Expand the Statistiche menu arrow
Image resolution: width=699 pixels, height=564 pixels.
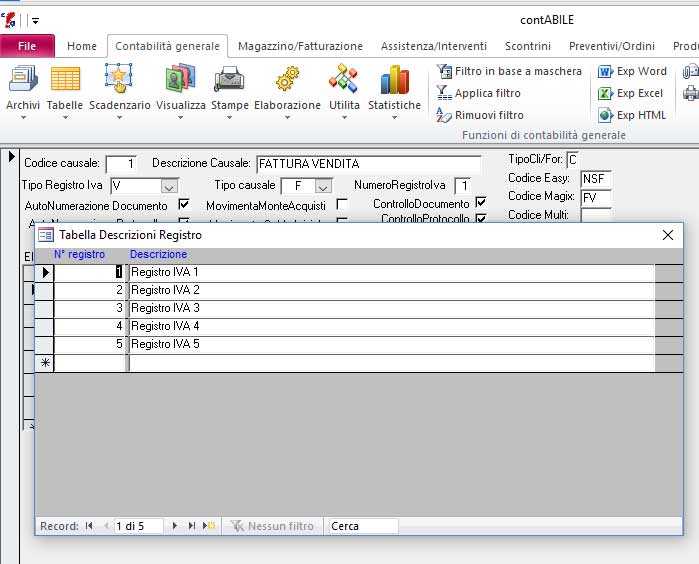(x=394, y=117)
